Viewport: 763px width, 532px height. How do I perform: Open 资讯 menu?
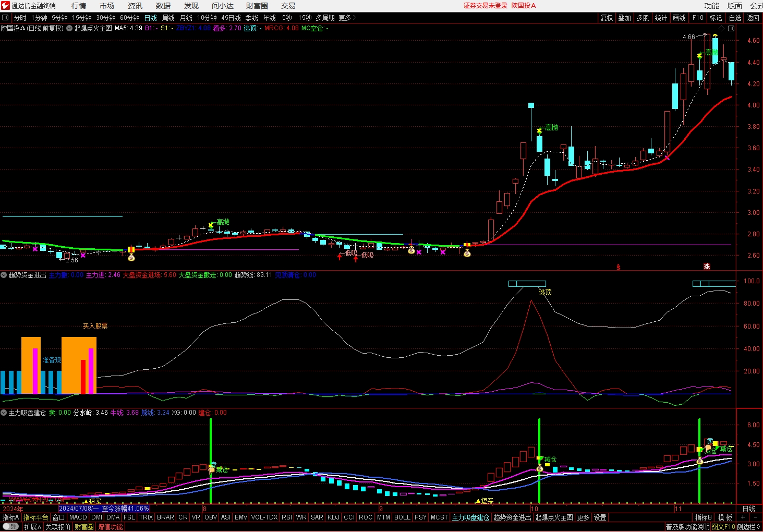[135, 6]
